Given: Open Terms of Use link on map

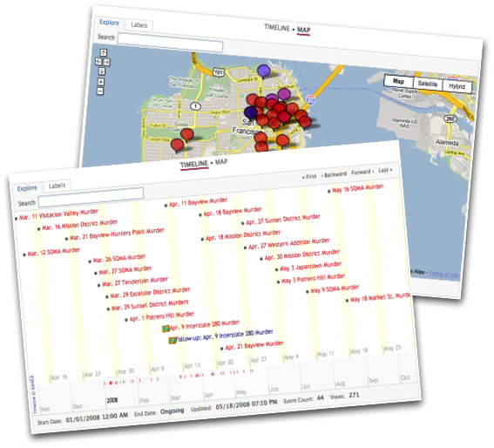Looking at the screenshot, I should click(x=444, y=274).
